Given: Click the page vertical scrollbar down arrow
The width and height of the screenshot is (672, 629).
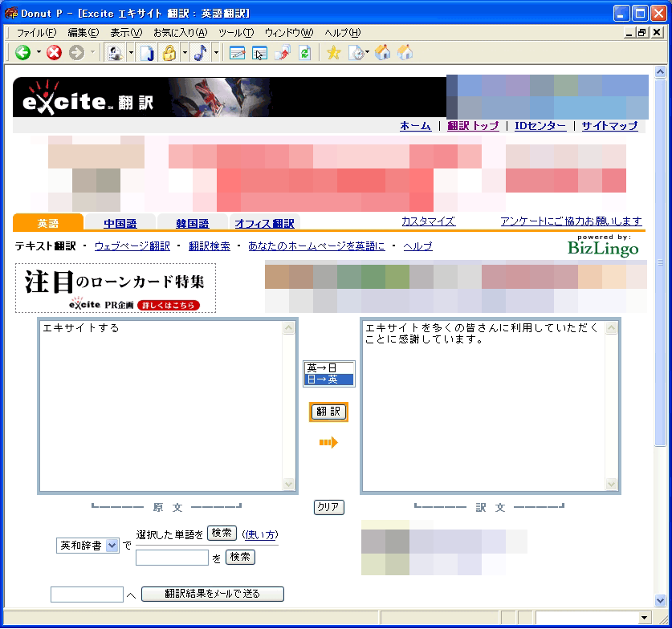Looking at the screenshot, I should [x=660, y=600].
